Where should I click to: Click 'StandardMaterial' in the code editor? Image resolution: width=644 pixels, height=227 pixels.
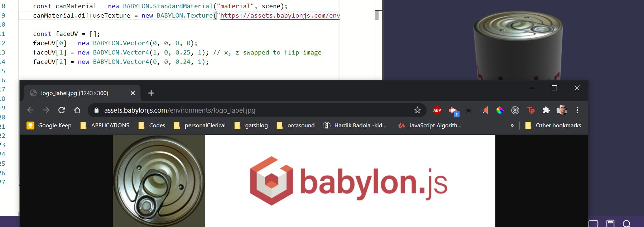coord(183,6)
